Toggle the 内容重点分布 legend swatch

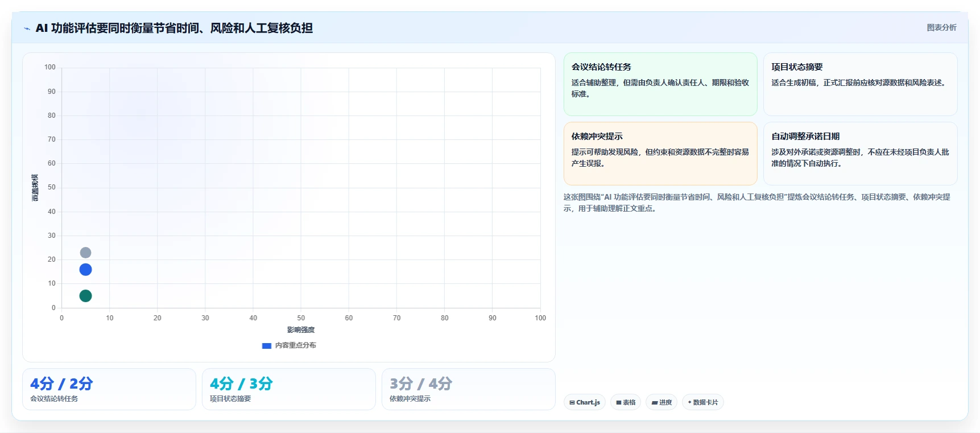click(x=266, y=345)
